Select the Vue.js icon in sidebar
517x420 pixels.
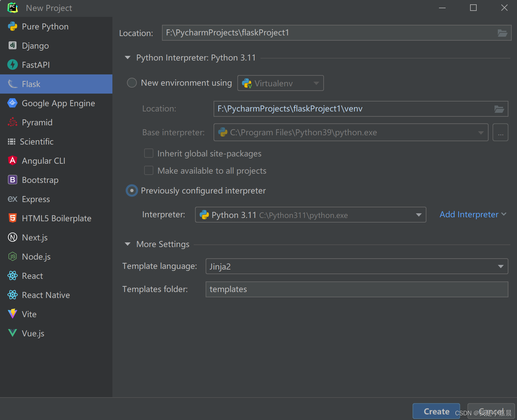(x=12, y=333)
